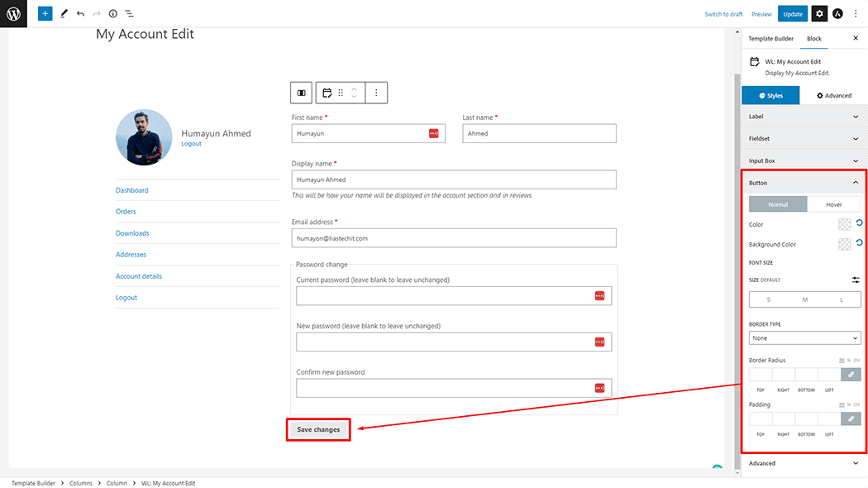Click the settings gear icon beside Update
Viewport: 868px width, 488px height.
point(818,14)
